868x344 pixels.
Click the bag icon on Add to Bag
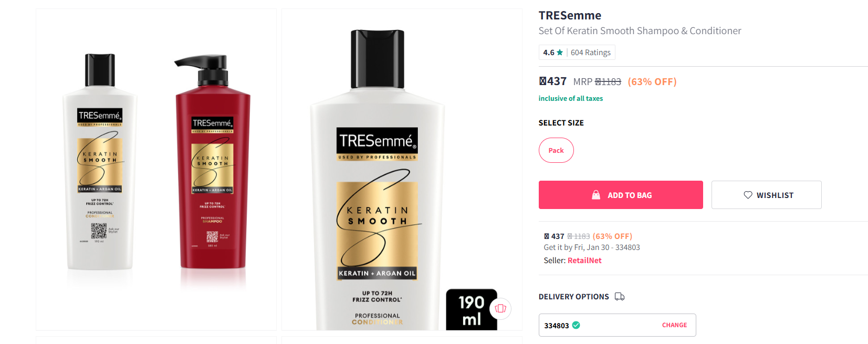(x=596, y=195)
